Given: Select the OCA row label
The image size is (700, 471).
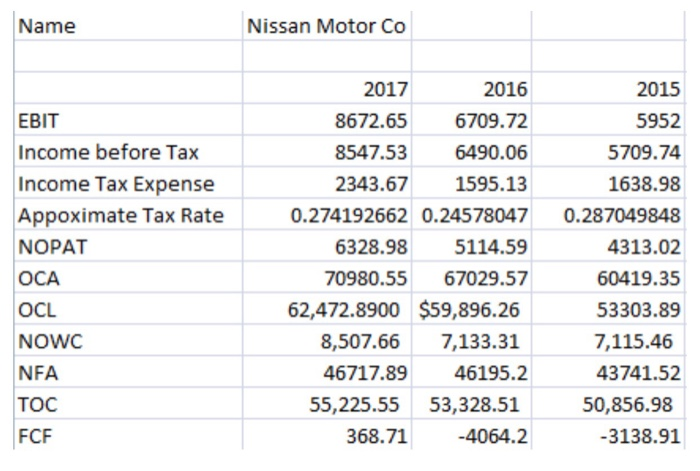Looking at the screenshot, I should point(128,278).
